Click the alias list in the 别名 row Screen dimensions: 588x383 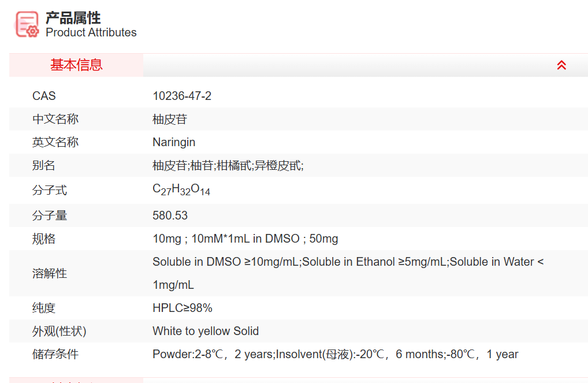pyautogui.click(x=228, y=165)
